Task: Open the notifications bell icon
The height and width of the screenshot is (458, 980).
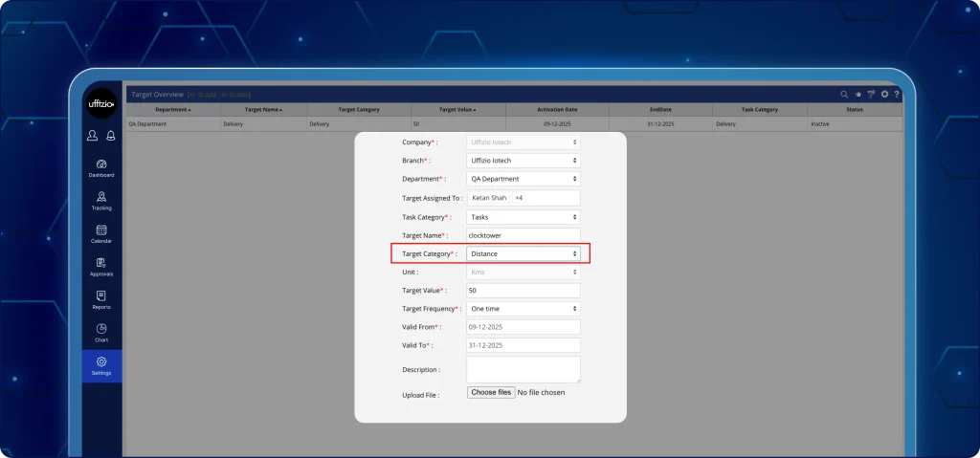Action: point(111,136)
